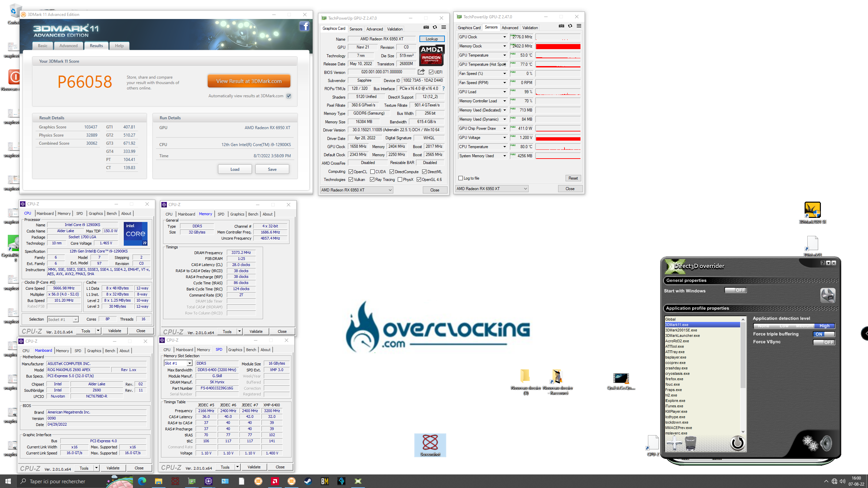Open GPU selector dropdown in Sensors window
The image size is (868, 488).
[x=492, y=189]
